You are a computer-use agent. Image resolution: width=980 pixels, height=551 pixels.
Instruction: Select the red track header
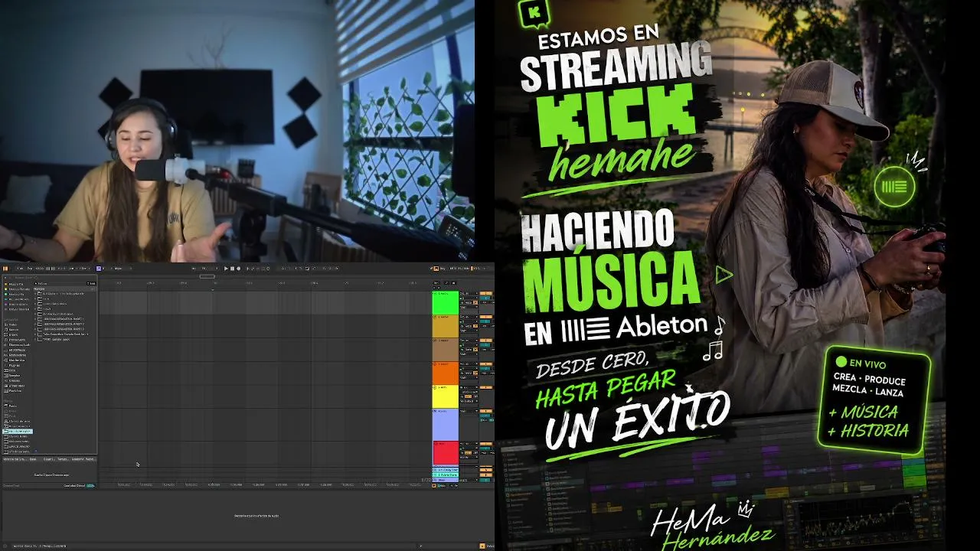pyautogui.click(x=446, y=453)
